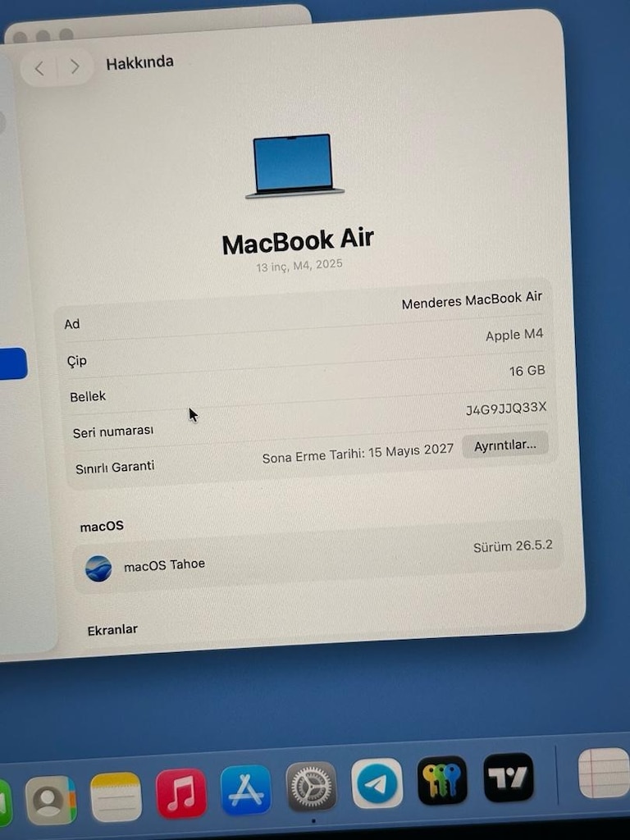Click the MacBook Air laptop image
The image size is (630, 840).
[294, 166]
